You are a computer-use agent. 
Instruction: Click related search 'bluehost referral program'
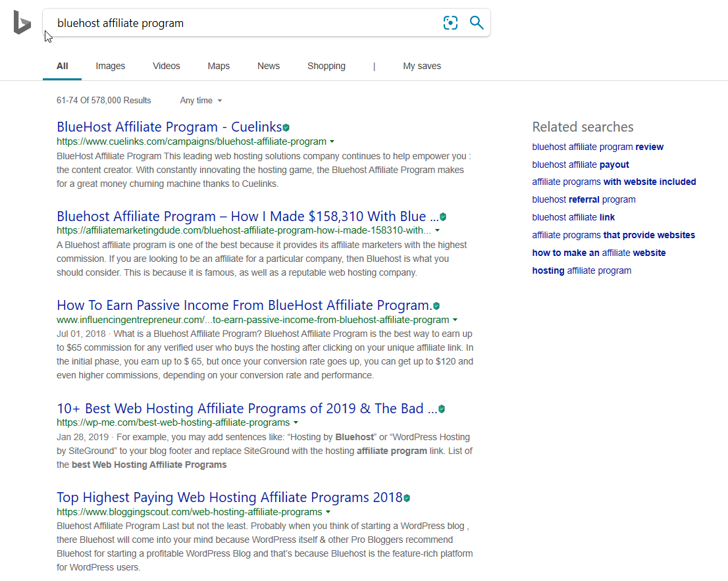[584, 199]
